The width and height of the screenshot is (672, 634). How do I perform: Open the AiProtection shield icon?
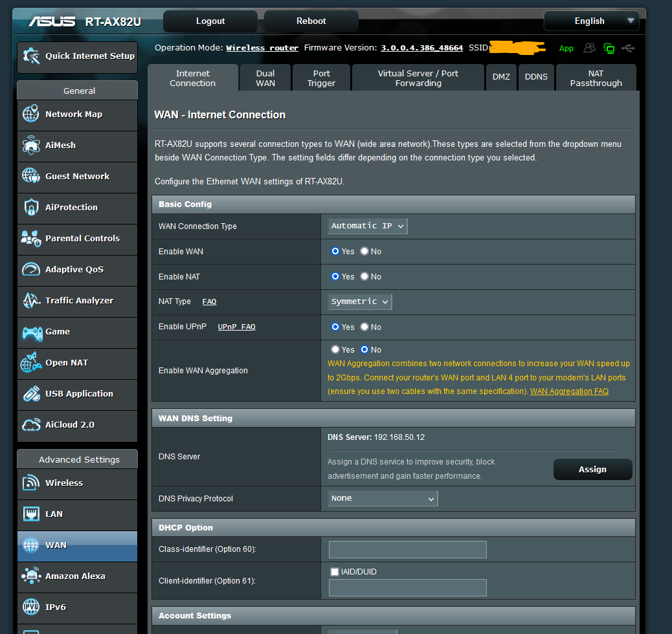click(x=31, y=208)
